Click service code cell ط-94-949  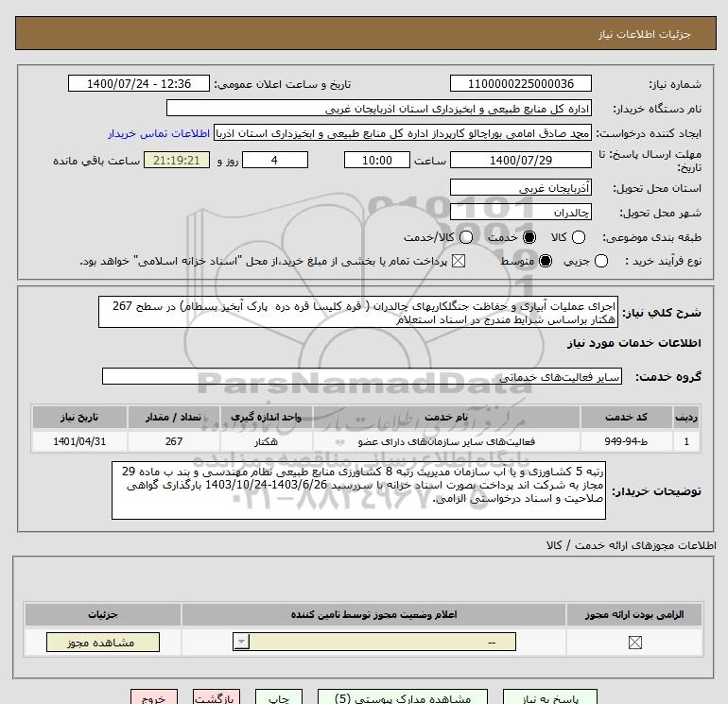pos(626,441)
